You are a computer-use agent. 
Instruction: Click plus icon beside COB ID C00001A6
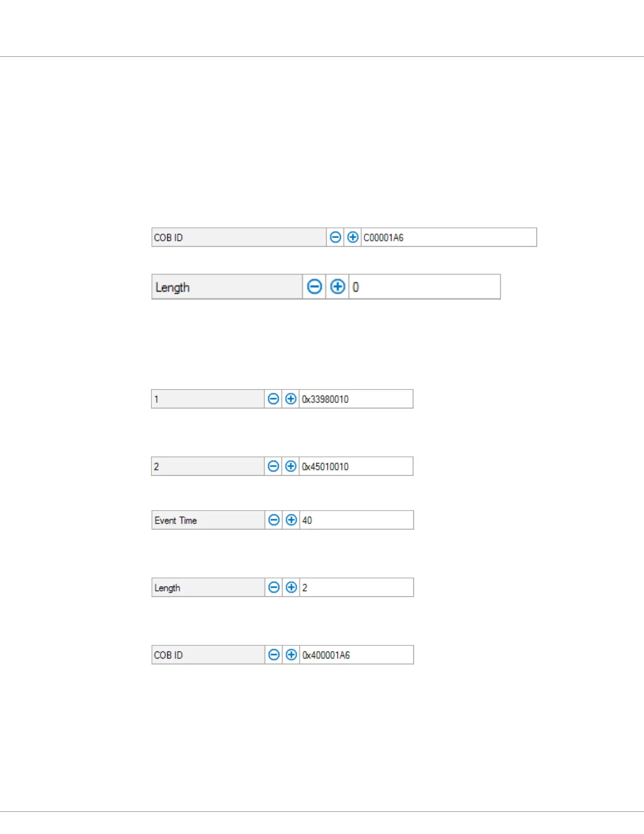pyautogui.click(x=353, y=237)
